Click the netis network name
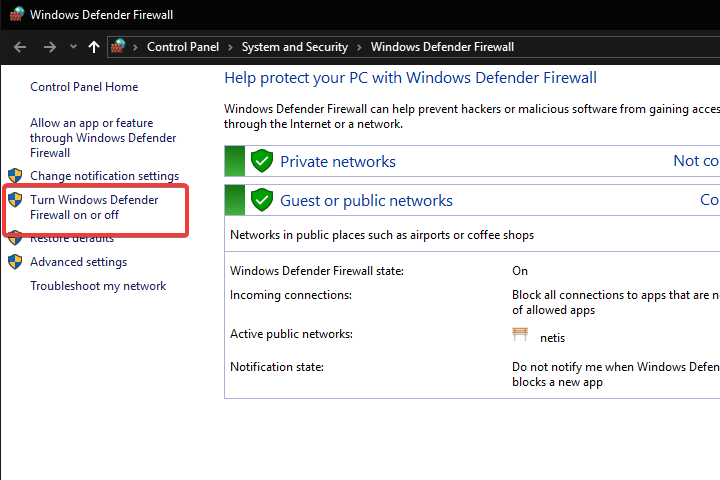Viewport: 720px width, 480px height. coord(552,338)
